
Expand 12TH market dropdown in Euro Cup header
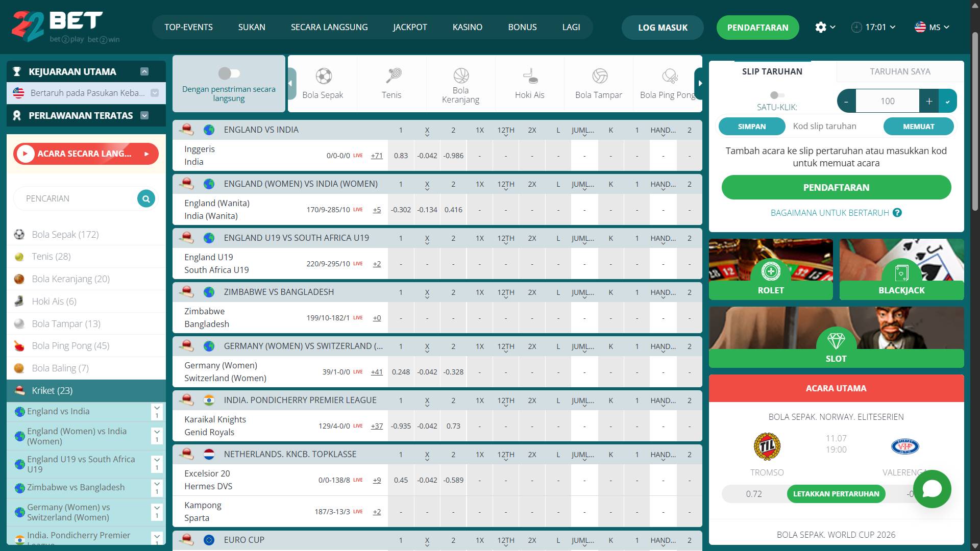tap(506, 541)
